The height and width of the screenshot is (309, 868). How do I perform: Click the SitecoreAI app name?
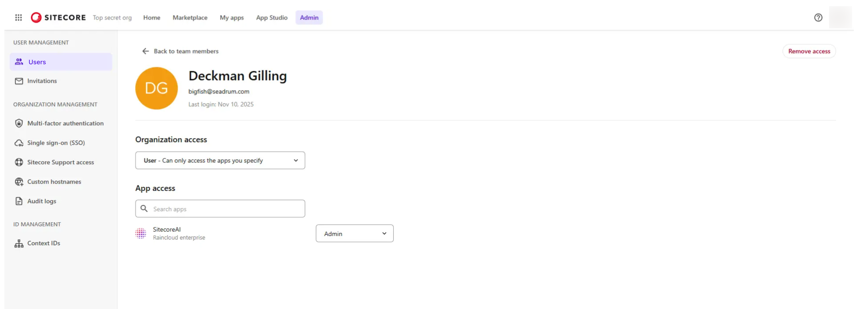click(x=167, y=229)
